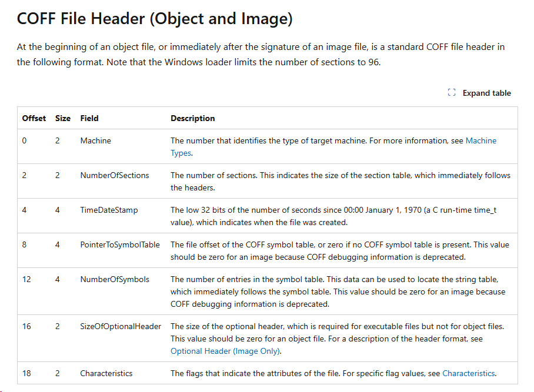Screen dimensions: 534x392
Task: Click the NumberOfSections field cell
Action: click(115, 175)
